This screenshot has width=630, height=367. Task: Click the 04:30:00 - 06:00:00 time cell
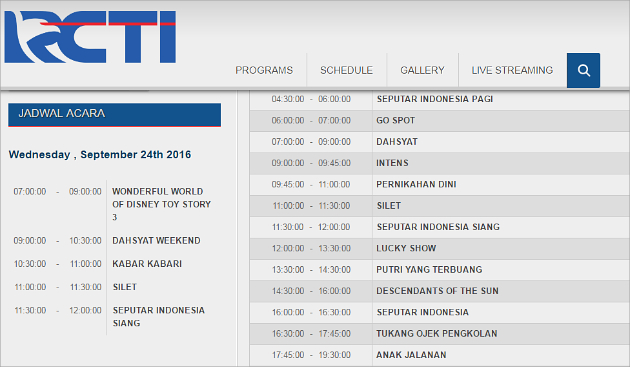tap(311, 99)
